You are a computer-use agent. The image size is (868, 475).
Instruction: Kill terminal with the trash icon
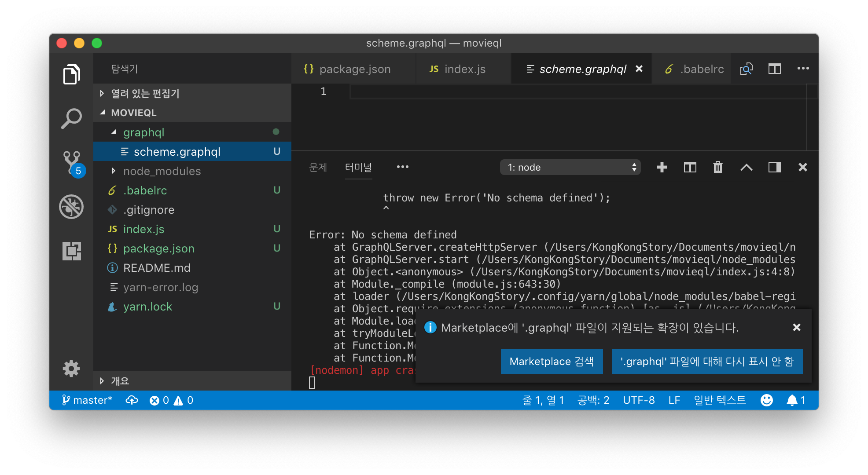click(717, 167)
